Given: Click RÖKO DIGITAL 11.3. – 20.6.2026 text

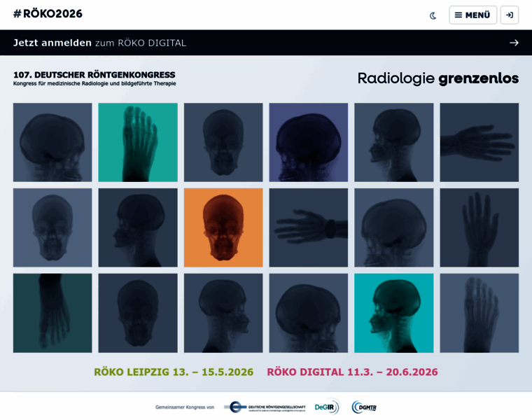Looking at the screenshot, I should (352, 372).
